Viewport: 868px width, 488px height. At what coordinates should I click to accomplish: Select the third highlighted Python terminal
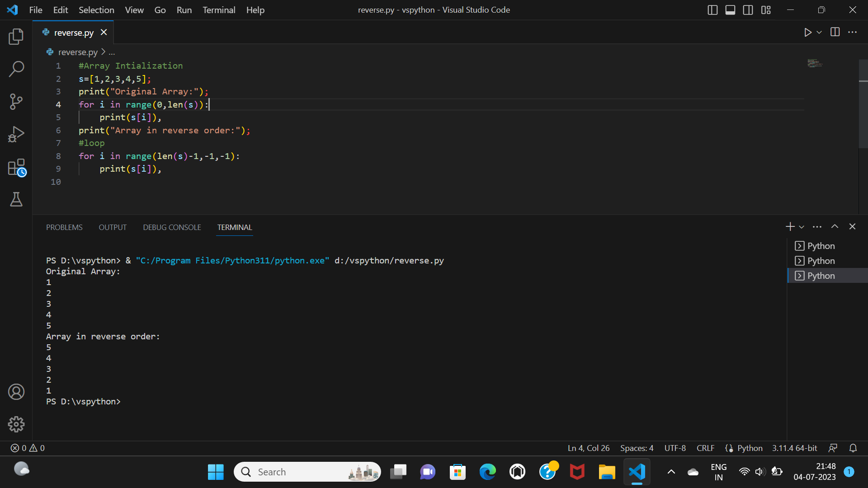(827, 276)
